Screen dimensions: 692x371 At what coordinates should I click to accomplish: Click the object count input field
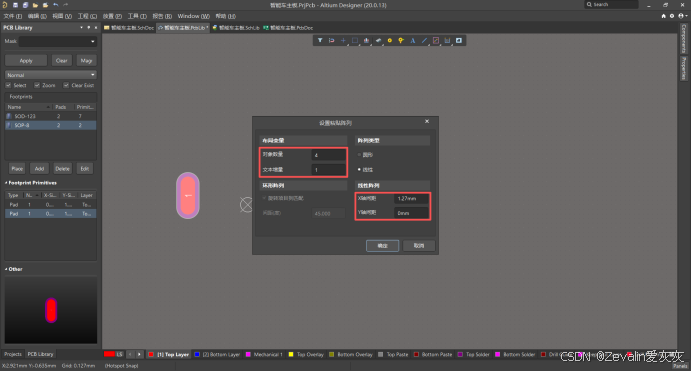[x=328, y=155]
